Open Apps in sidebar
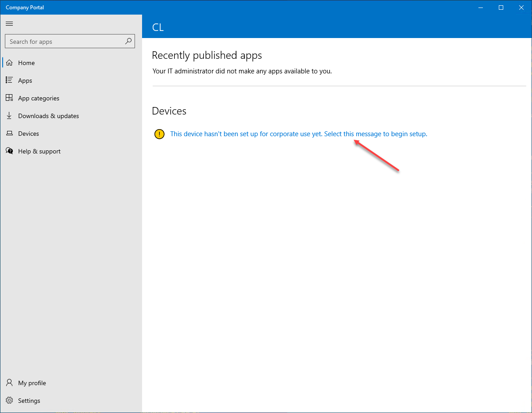This screenshot has height=413, width=532. coord(71,80)
